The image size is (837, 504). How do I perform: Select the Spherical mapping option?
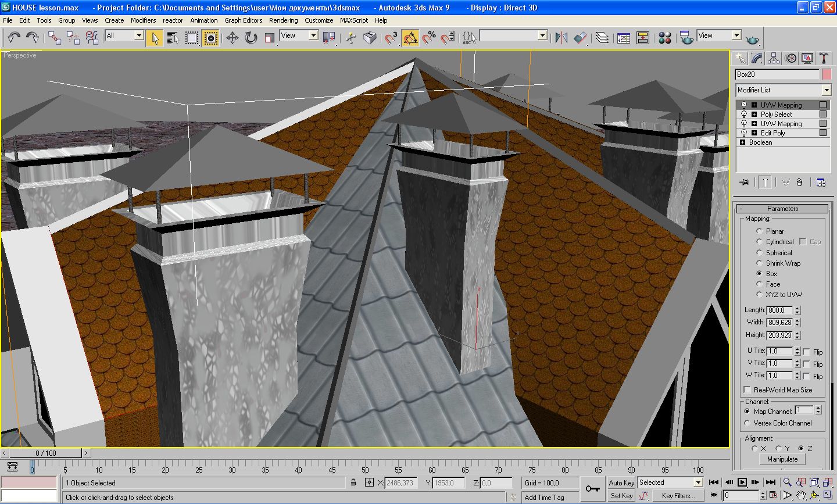pyautogui.click(x=759, y=253)
